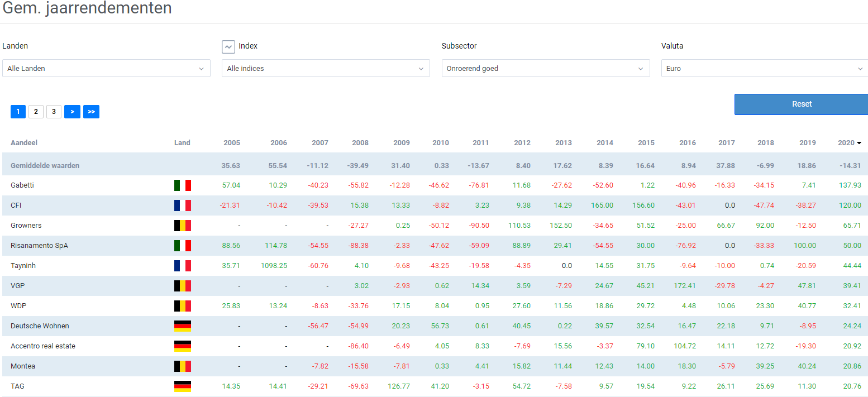Click the French flag in Tayninh row
This screenshot has width=868, height=397.
(182, 266)
